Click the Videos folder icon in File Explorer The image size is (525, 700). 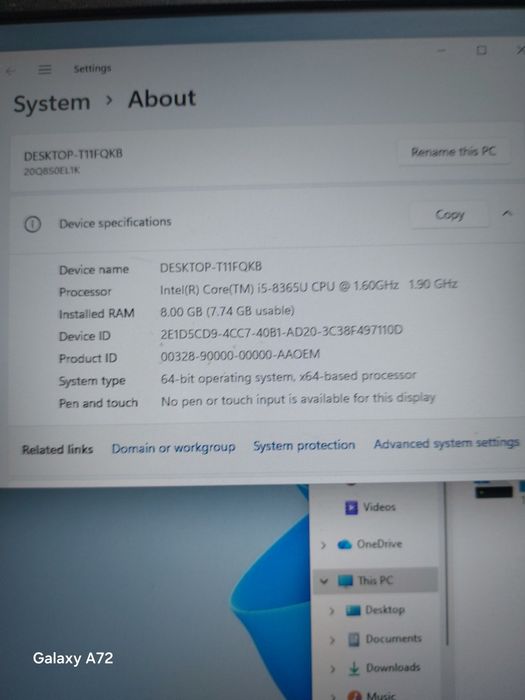pos(351,508)
